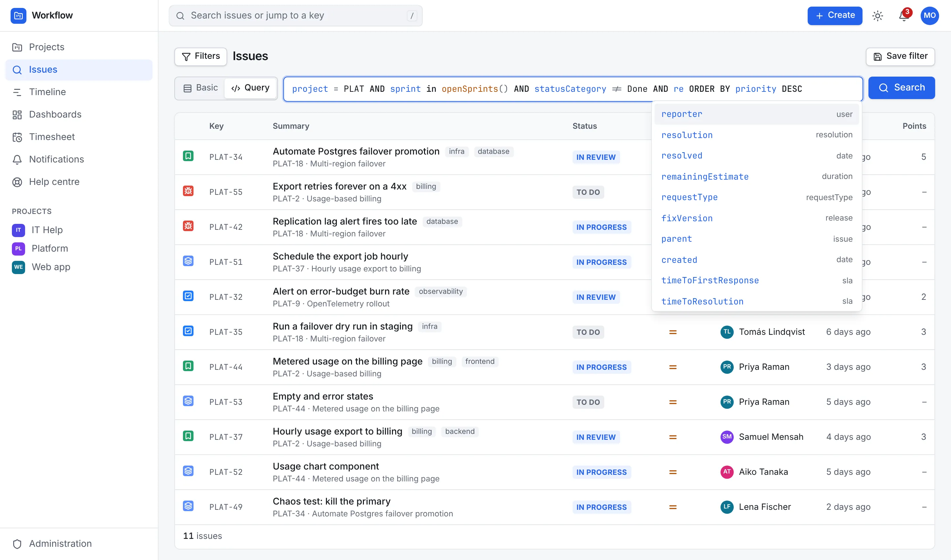Click the subtask icon for PLAT-51

[188, 261]
